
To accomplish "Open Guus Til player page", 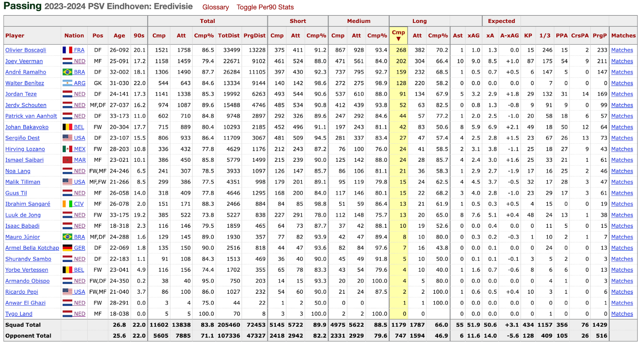I will [x=16, y=193].
